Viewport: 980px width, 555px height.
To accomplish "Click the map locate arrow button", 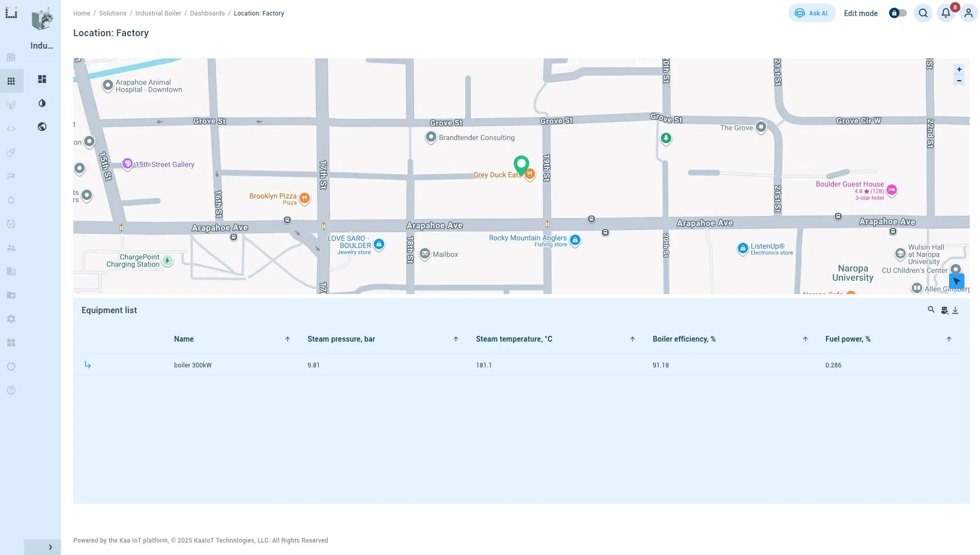I will coord(956,281).
